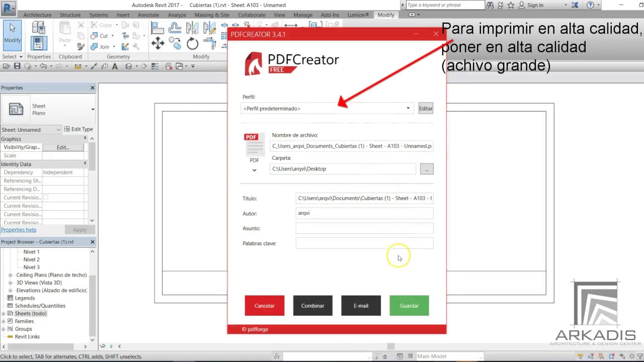Expand Ceiling Plans (Plano de techo) node
Image resolution: width=644 pixels, height=362 pixels.
(11, 275)
